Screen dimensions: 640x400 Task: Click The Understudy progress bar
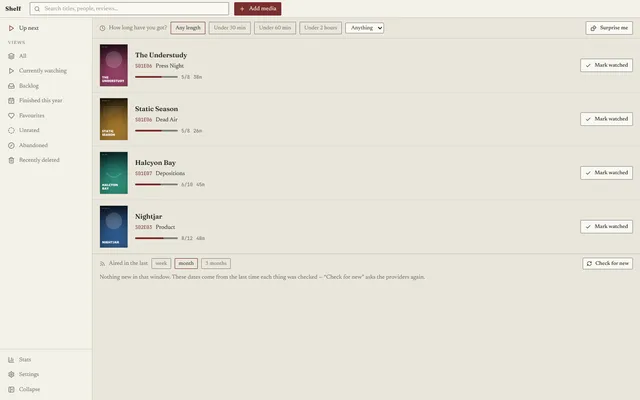[156, 77]
